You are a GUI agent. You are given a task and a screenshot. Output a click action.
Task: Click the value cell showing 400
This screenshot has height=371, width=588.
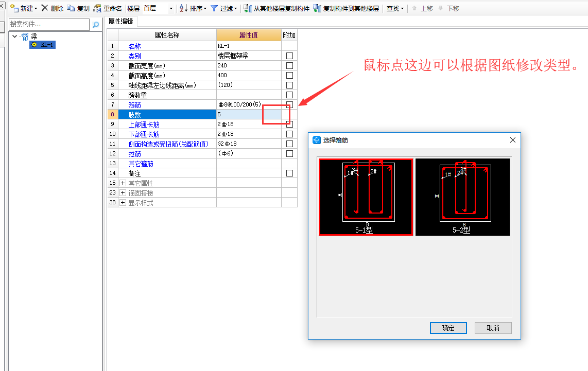pyautogui.click(x=249, y=75)
